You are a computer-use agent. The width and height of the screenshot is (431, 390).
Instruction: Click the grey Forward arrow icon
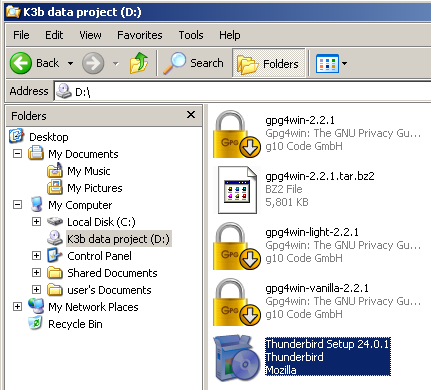tap(93, 63)
